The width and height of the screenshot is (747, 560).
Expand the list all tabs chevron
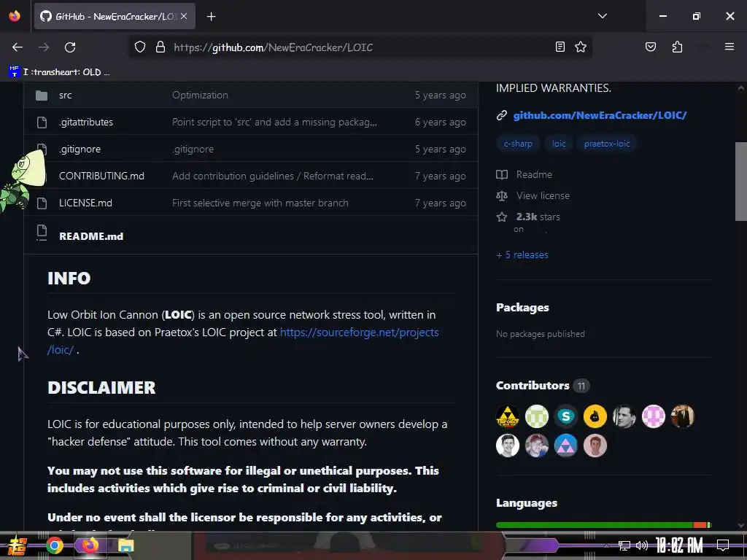(x=603, y=16)
